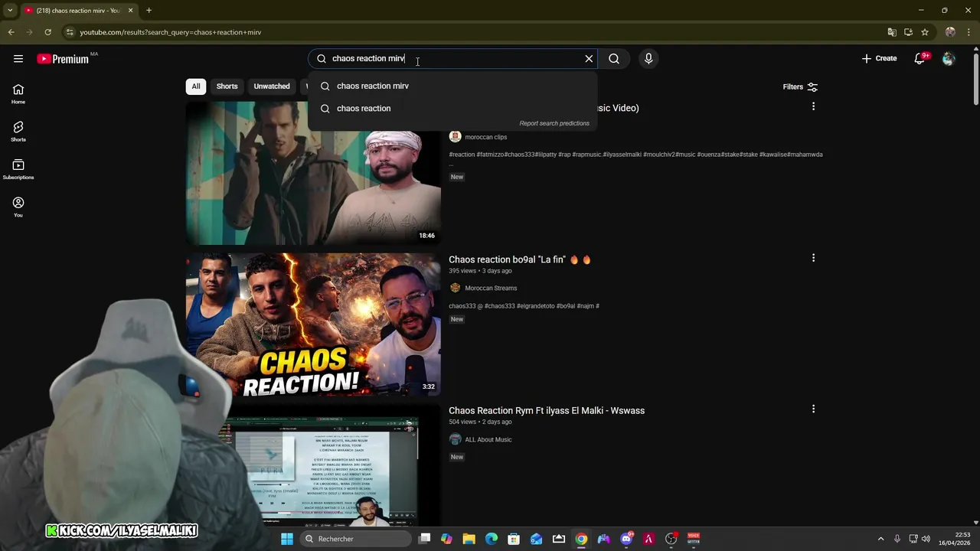Open Shorts in the left sidebar

pos(18,132)
